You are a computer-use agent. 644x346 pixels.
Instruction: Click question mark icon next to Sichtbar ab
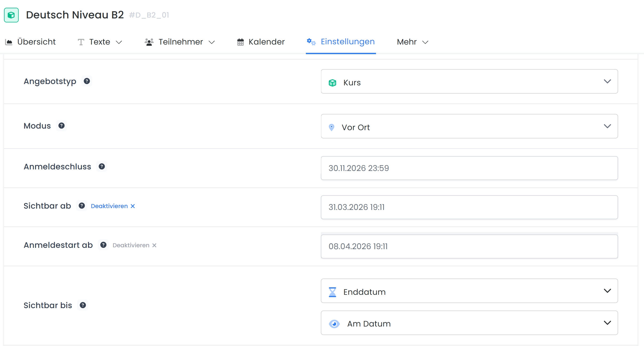pos(82,206)
